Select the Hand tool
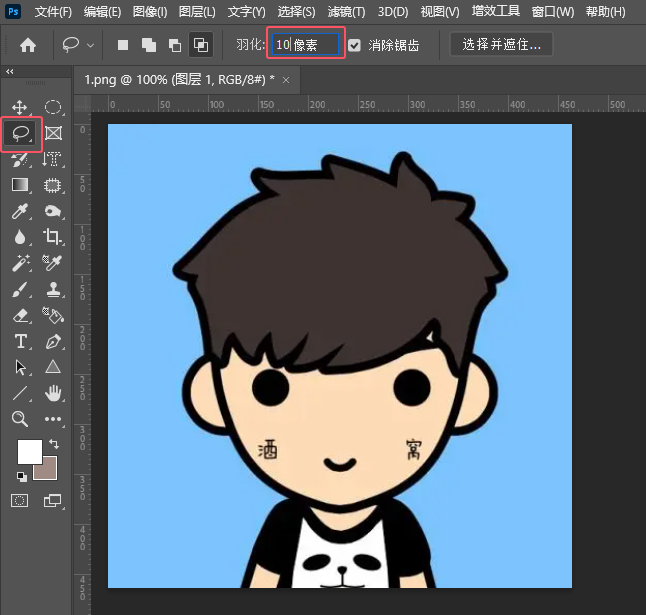Viewport: 646px width, 615px height. 53,393
